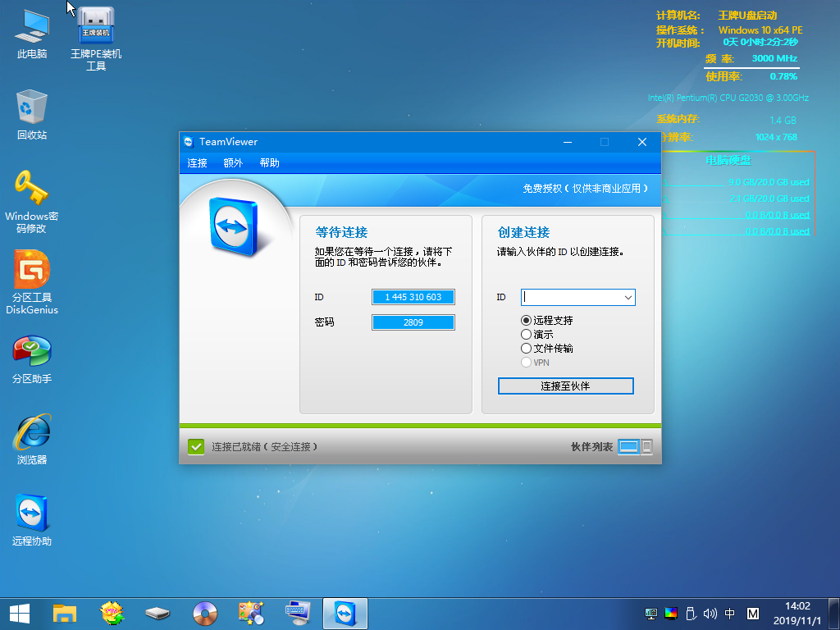Viewport: 840px width, 630px height.
Task: Click the green connection ready checkmark icon
Action: (x=196, y=446)
